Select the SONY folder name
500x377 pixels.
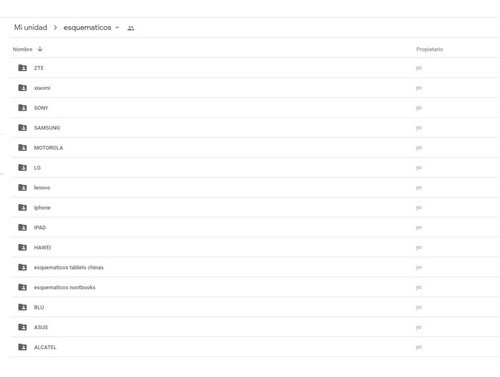(41, 108)
